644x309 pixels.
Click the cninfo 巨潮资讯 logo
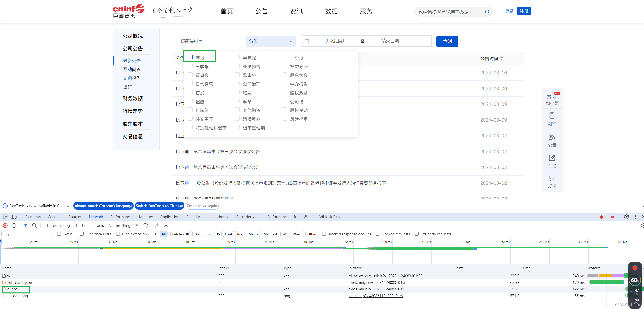(x=128, y=11)
